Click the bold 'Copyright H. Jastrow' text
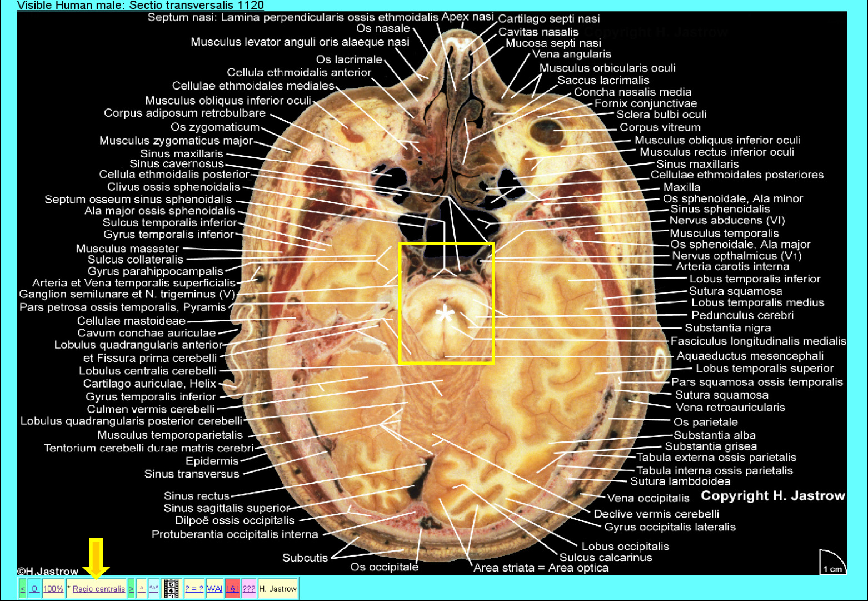The width and height of the screenshot is (868, 601). pos(772,496)
